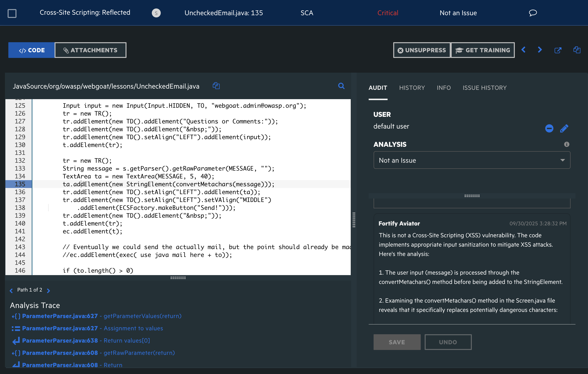Switch to the Attachments tab
The image size is (588, 374).
(90, 50)
